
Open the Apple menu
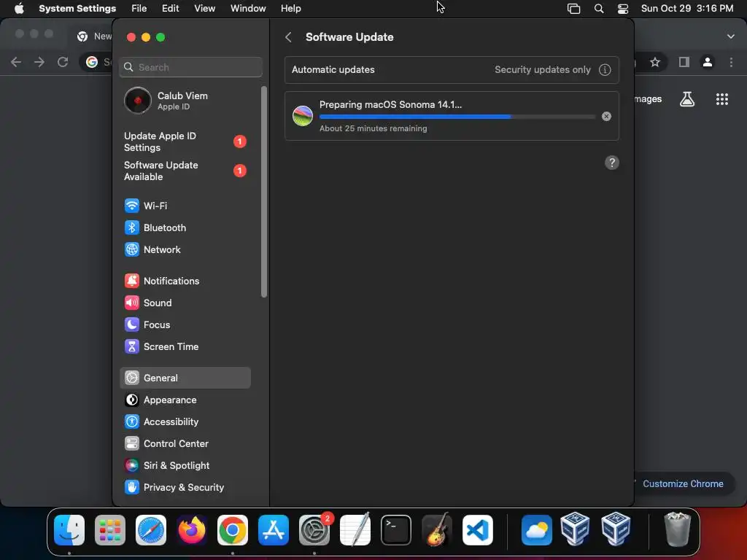(19, 9)
